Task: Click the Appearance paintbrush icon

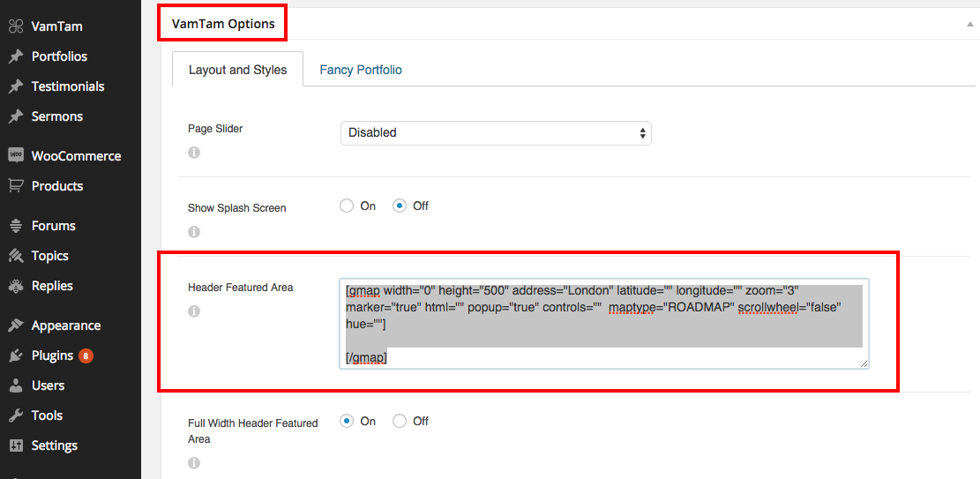Action: [16, 326]
